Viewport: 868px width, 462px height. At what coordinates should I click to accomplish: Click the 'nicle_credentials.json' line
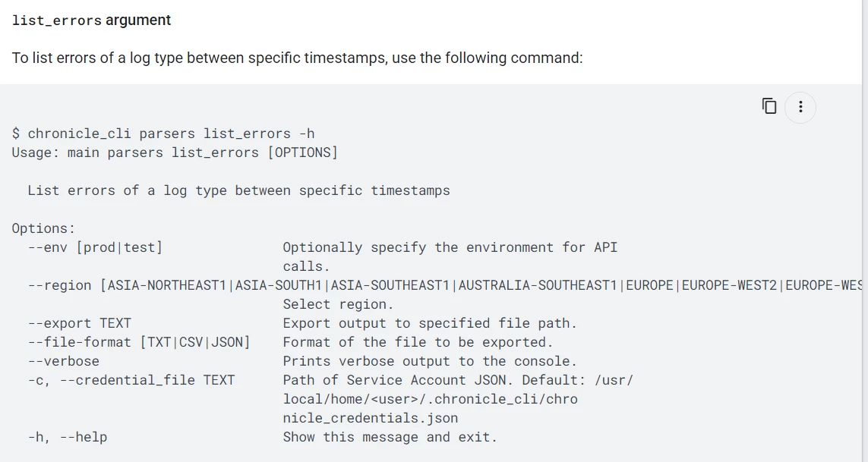click(371, 418)
